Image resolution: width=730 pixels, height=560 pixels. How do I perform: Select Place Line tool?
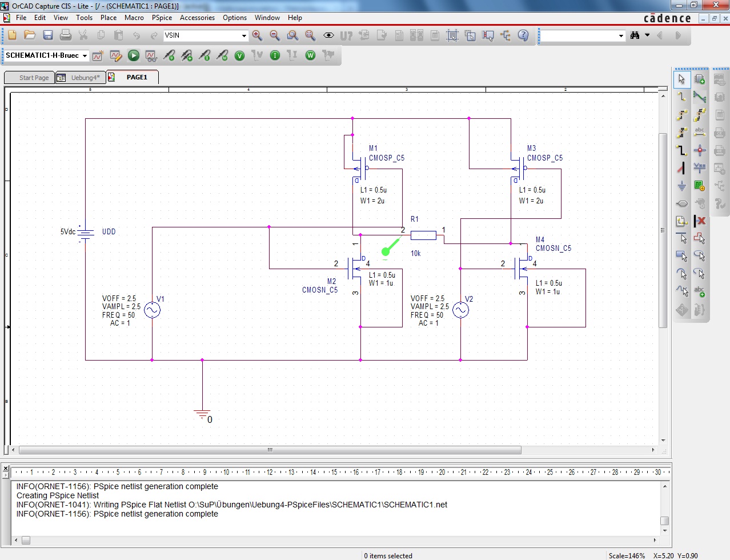682,239
